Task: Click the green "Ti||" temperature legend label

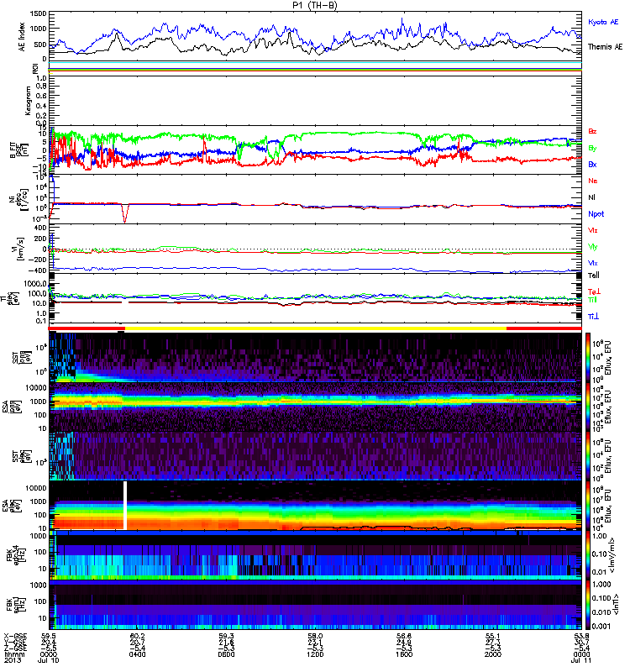Action: click(x=593, y=300)
